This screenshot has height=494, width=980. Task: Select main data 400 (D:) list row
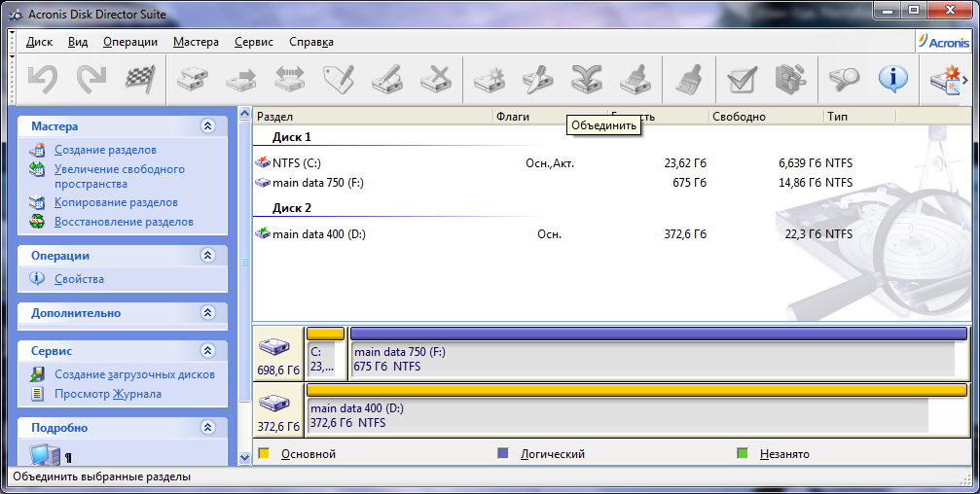pos(554,234)
